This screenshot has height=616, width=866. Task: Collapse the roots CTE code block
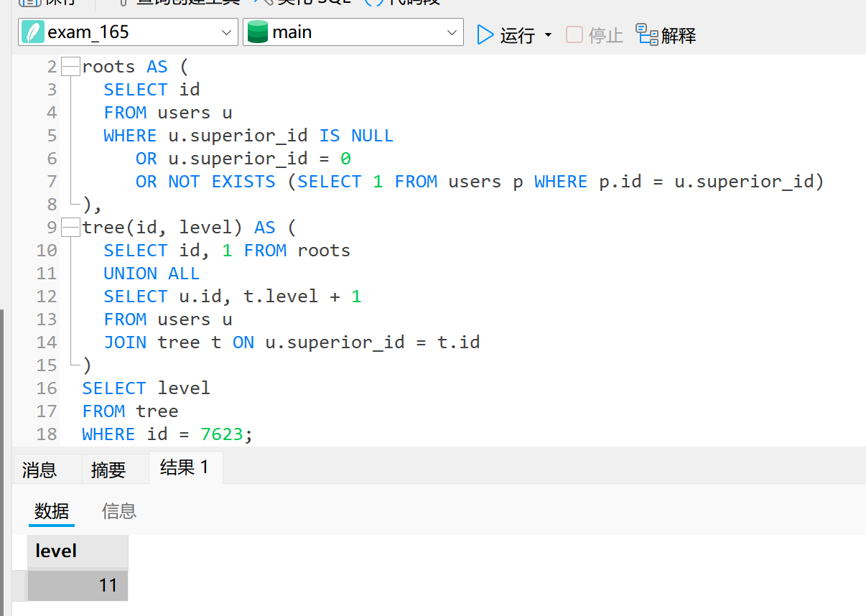(70, 67)
